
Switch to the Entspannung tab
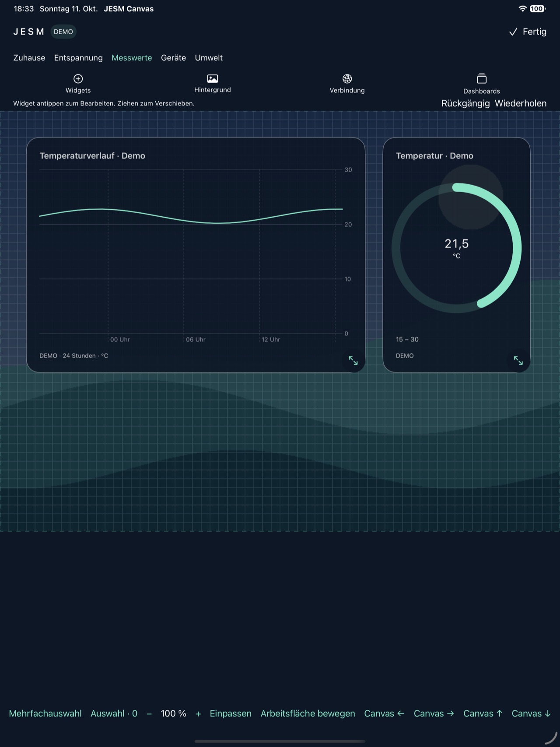(78, 58)
